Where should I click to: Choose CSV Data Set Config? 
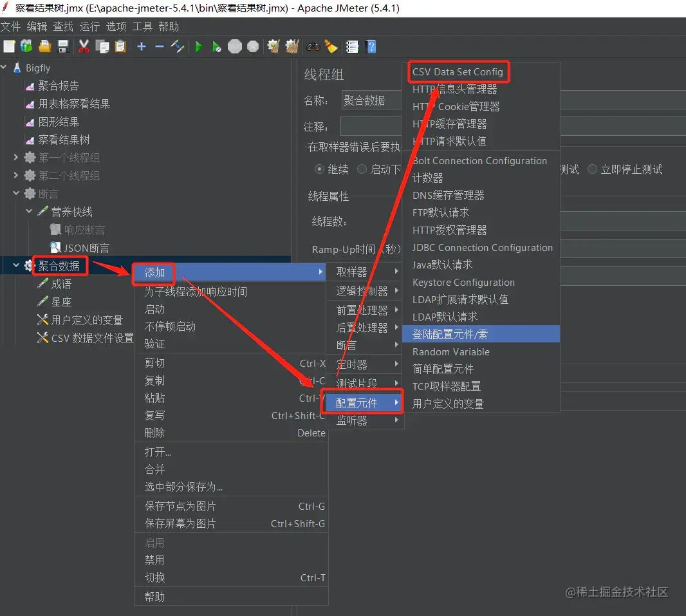pos(458,71)
